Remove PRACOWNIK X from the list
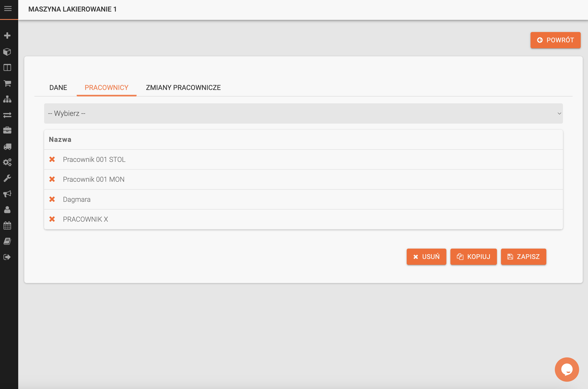This screenshot has width=588, height=389. (52, 219)
